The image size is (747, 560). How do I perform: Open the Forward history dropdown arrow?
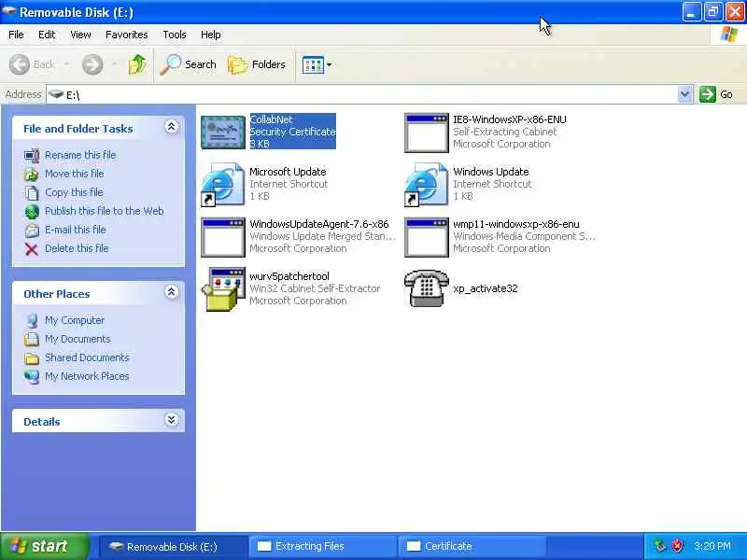pos(114,63)
